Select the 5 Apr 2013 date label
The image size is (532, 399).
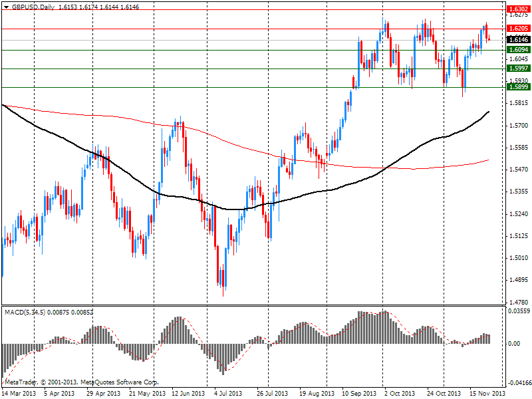(59, 393)
